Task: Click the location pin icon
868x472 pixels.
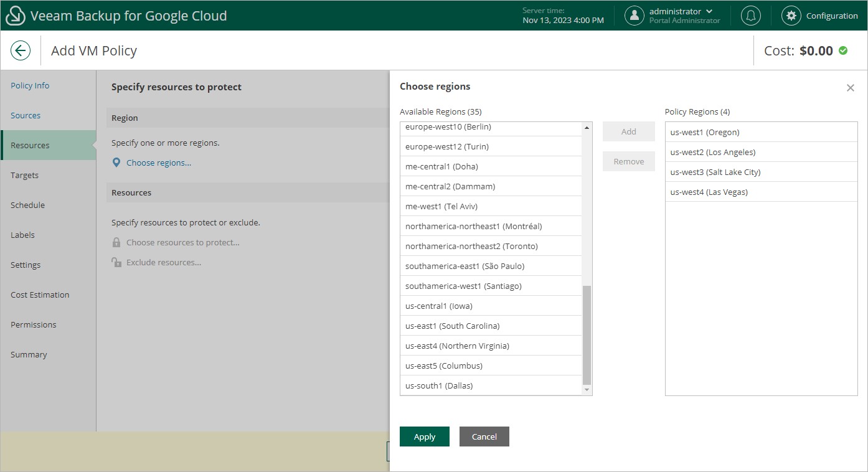Action: 116,163
